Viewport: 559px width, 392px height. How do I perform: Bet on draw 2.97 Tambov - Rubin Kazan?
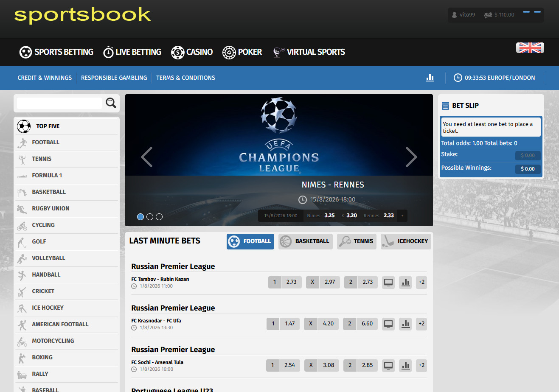[323, 282]
